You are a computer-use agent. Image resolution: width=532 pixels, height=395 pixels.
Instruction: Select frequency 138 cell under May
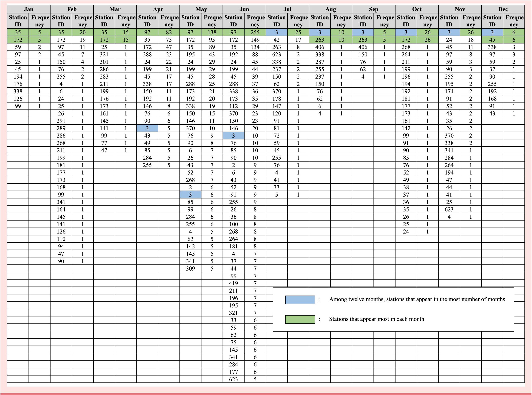[x=212, y=32]
